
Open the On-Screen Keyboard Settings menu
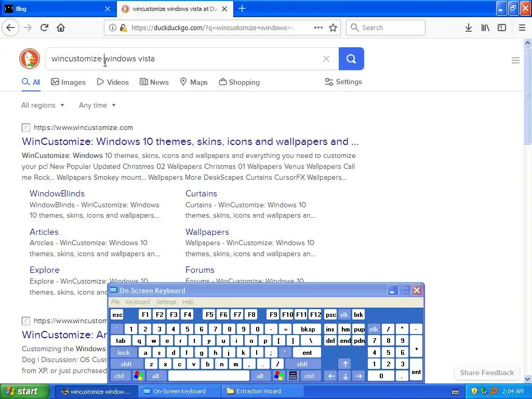166,302
